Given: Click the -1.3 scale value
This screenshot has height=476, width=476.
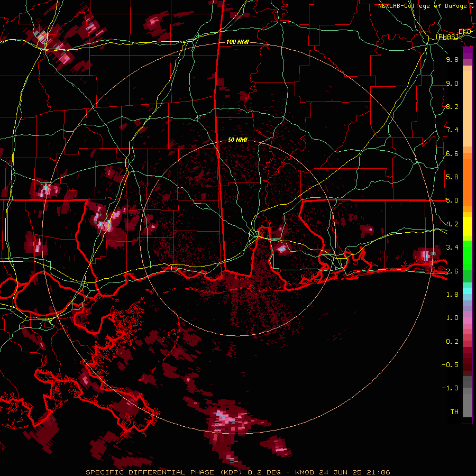Looking at the screenshot, I should click(x=450, y=388).
